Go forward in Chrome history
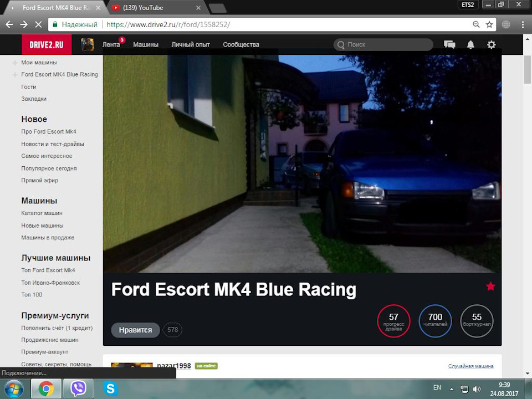Viewport: 532px width, 399px height. [x=24, y=24]
